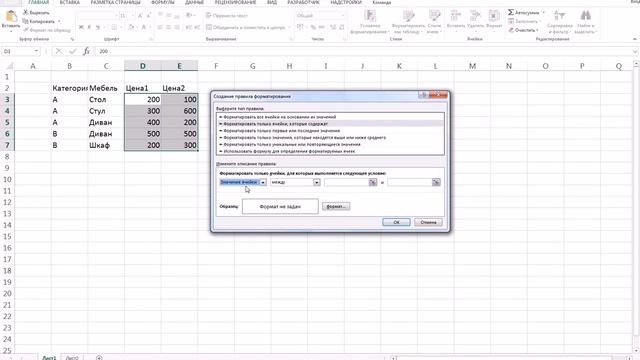Click cell E4 with value 600
This screenshot has height=360, width=640.
[x=180, y=111]
